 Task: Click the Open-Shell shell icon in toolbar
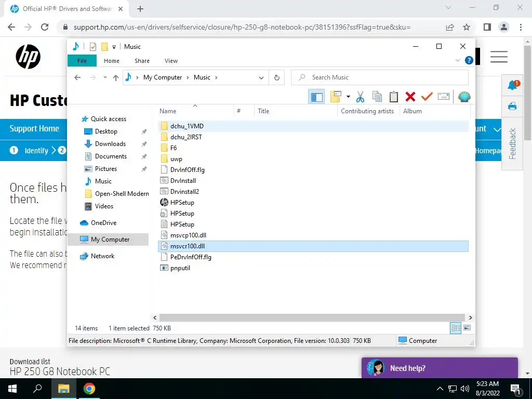(x=464, y=97)
